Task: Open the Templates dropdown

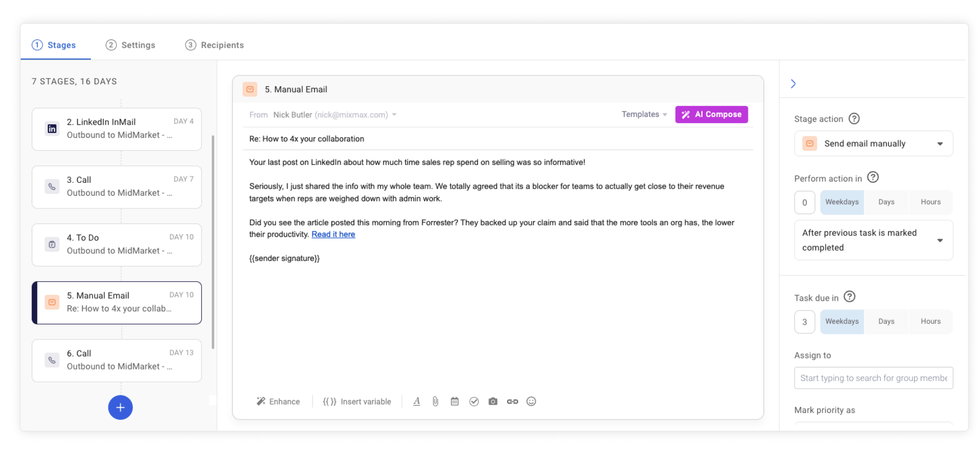Action: coord(644,114)
